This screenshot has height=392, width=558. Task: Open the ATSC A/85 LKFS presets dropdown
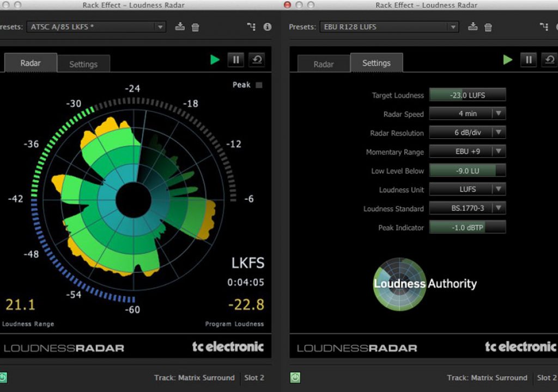point(96,27)
